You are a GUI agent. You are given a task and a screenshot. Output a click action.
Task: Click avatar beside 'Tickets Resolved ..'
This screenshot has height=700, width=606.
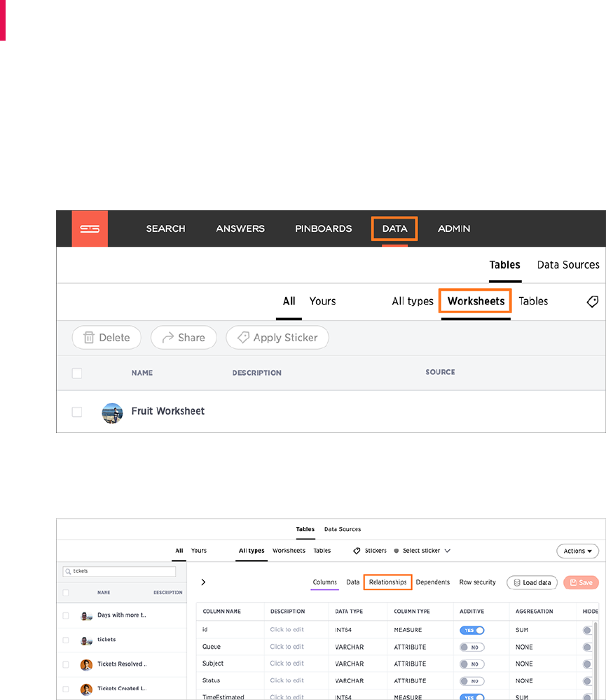[x=86, y=665]
